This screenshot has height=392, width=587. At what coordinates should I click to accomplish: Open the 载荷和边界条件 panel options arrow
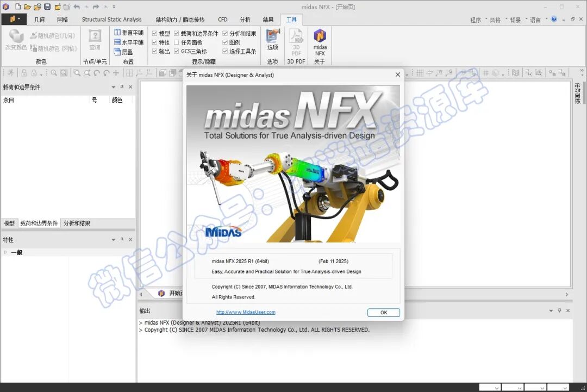(x=113, y=87)
